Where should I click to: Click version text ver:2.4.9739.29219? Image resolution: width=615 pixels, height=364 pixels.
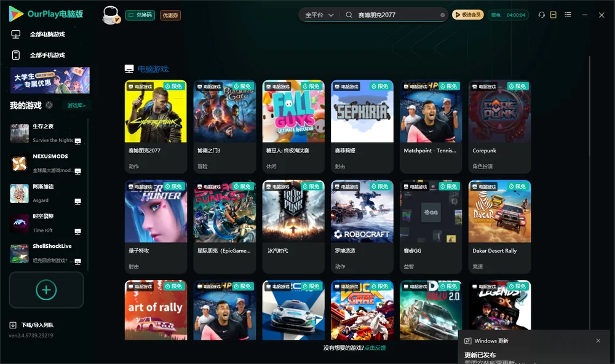click(31, 335)
